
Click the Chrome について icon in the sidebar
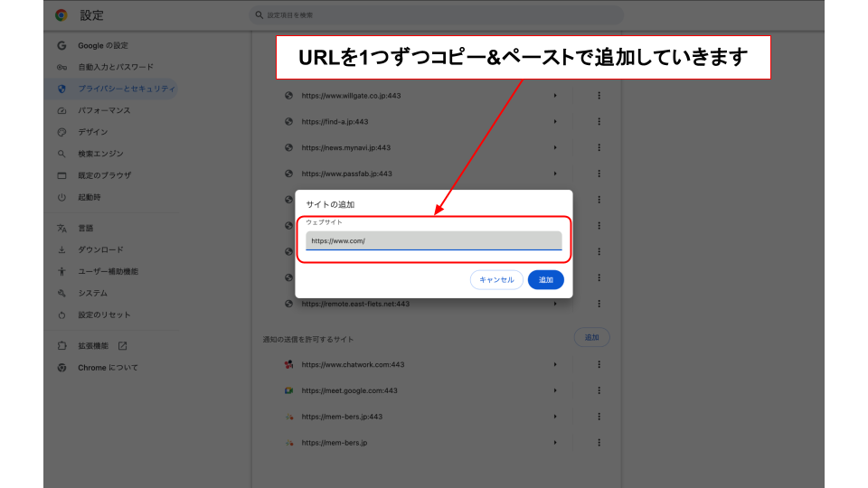[x=61, y=368]
